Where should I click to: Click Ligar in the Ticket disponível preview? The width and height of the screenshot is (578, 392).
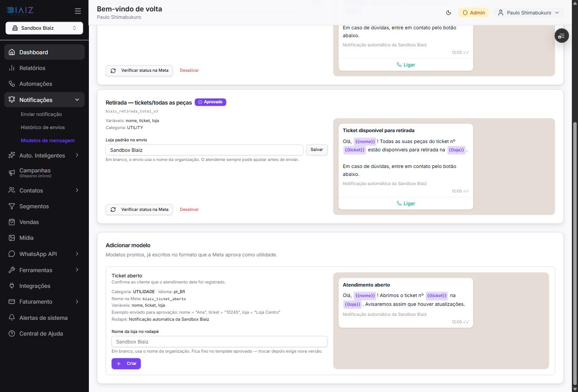[406, 203]
